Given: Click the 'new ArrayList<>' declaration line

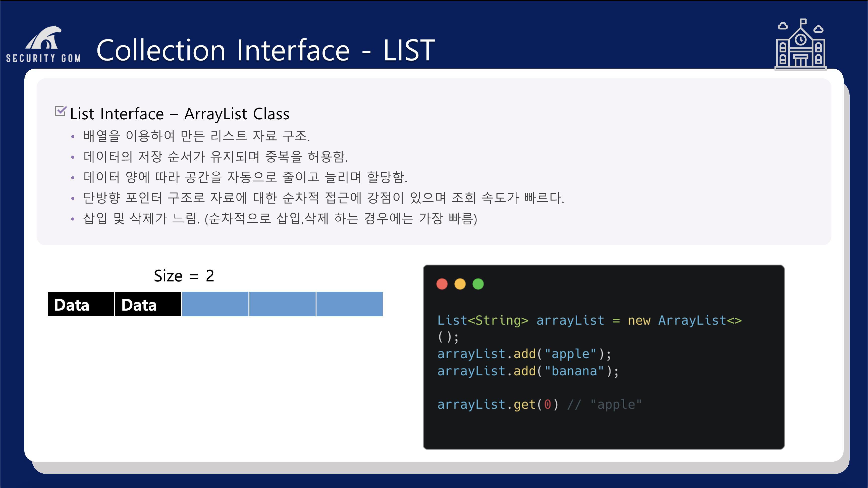Looking at the screenshot, I should click(589, 320).
